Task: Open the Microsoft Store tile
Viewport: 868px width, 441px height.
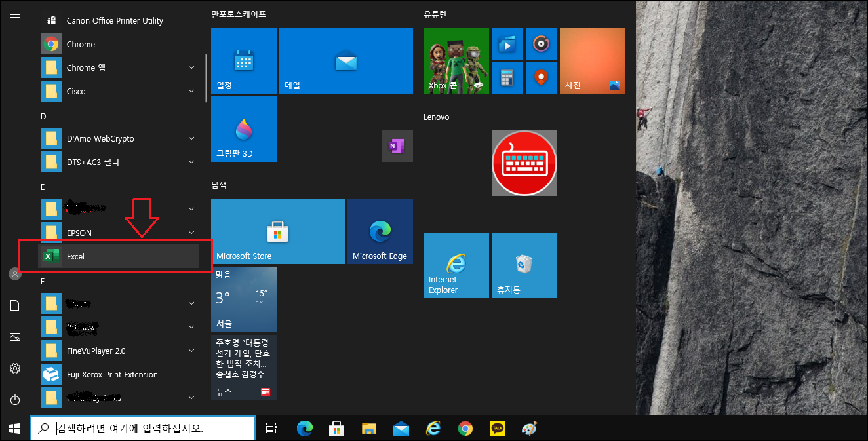Action: coord(278,231)
